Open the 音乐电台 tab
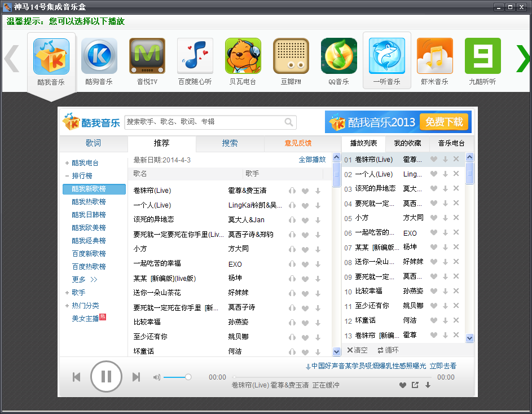This screenshot has height=414, width=532. click(x=452, y=143)
